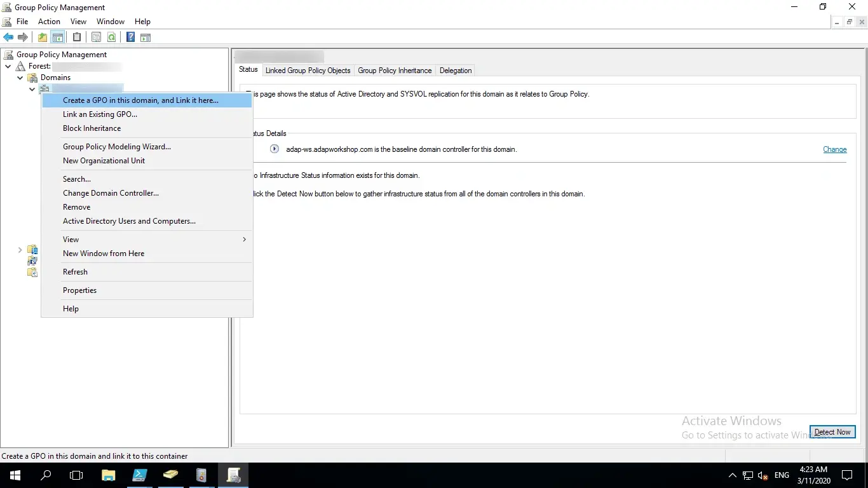Open the File menu
The height and width of the screenshot is (488, 868).
pyautogui.click(x=22, y=22)
